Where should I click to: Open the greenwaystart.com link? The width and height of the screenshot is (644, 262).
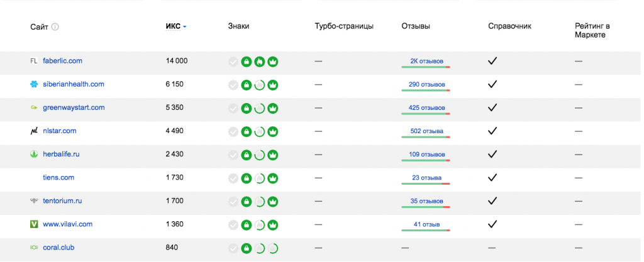pyautogui.click(x=74, y=107)
